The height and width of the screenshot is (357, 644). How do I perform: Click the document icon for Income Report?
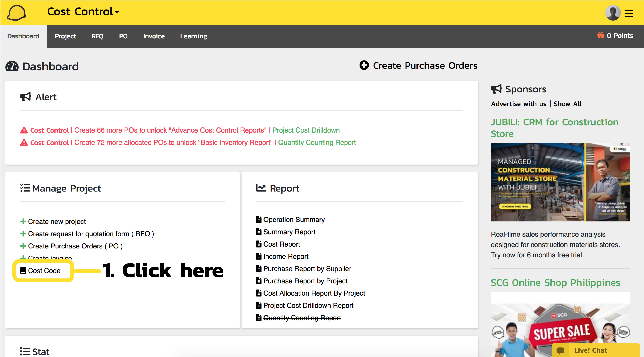259,256
